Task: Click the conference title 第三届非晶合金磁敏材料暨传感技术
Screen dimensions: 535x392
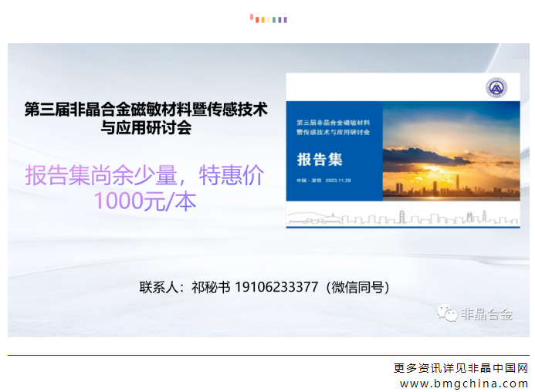Action: (146, 110)
